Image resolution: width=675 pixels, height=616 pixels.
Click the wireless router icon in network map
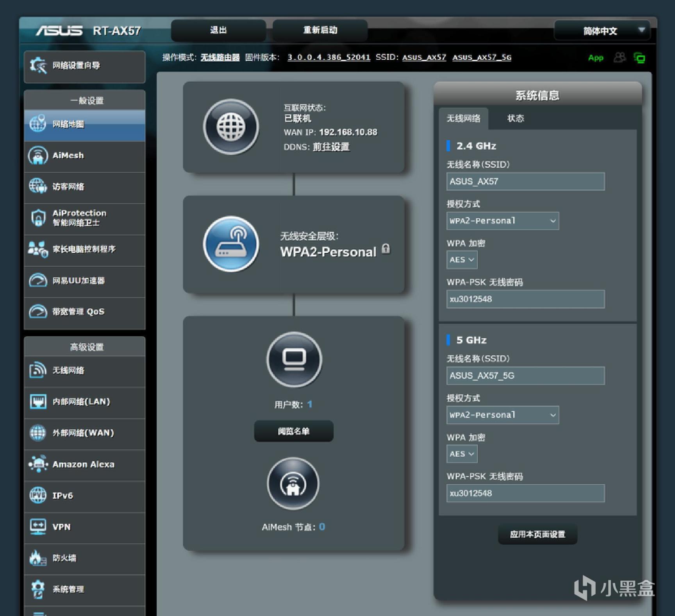pos(231,244)
